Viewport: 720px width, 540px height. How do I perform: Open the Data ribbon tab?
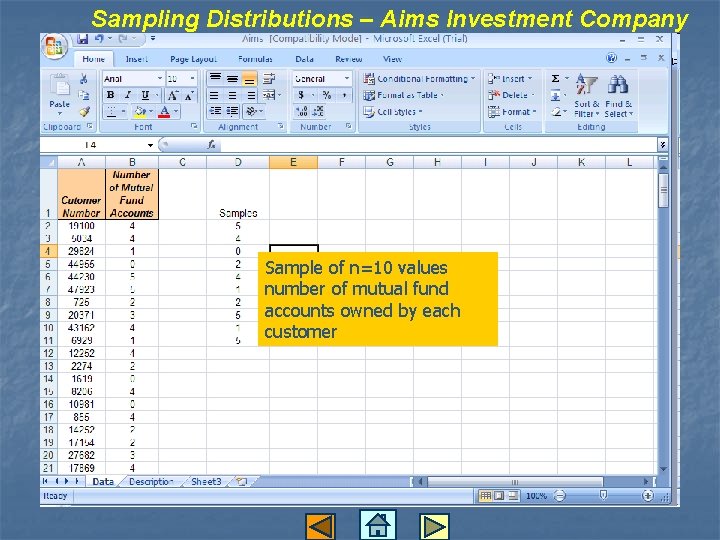(304, 59)
